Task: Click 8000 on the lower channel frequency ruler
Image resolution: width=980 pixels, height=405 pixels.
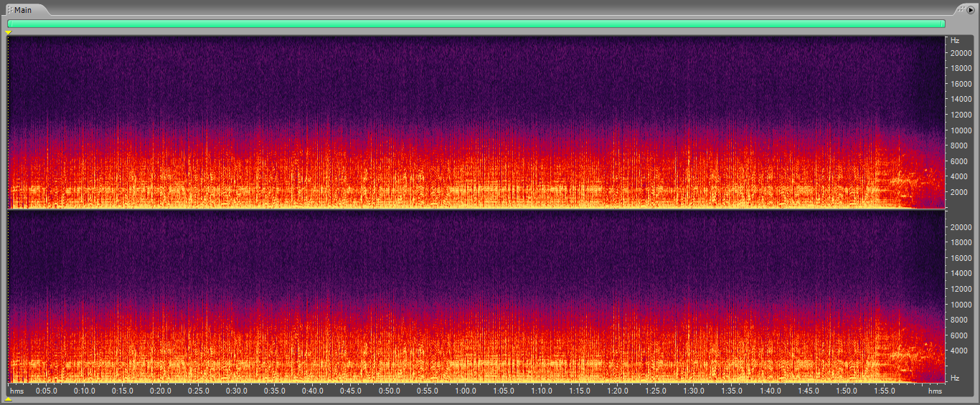Action: coord(959,320)
